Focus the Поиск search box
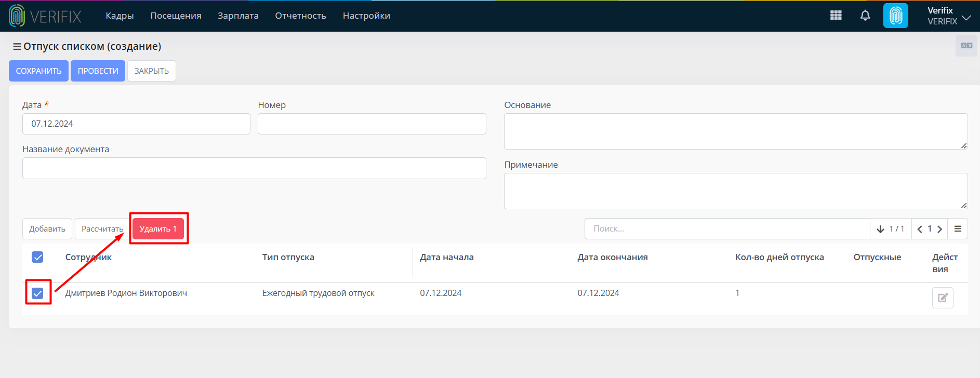The image size is (980, 378). (x=727, y=229)
